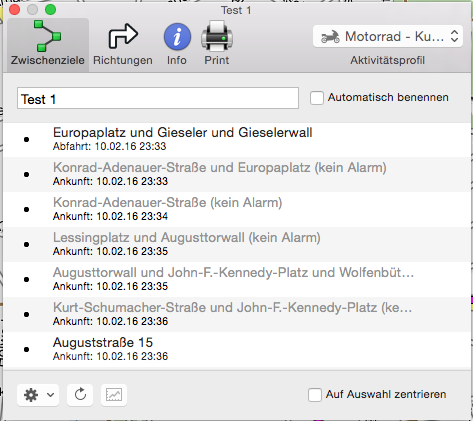Viewport: 473px width, 421px height.
Task: Click the green zoom window button
Action: point(50,10)
